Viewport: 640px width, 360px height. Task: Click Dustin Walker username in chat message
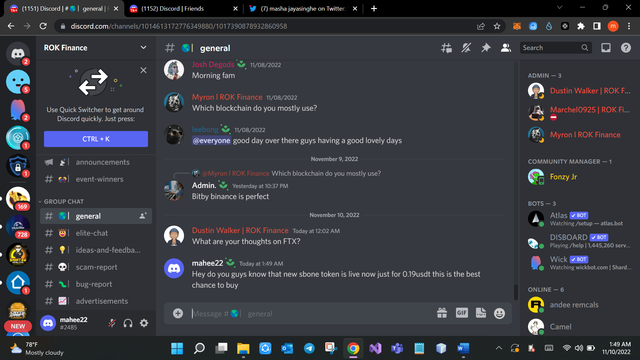240,231
